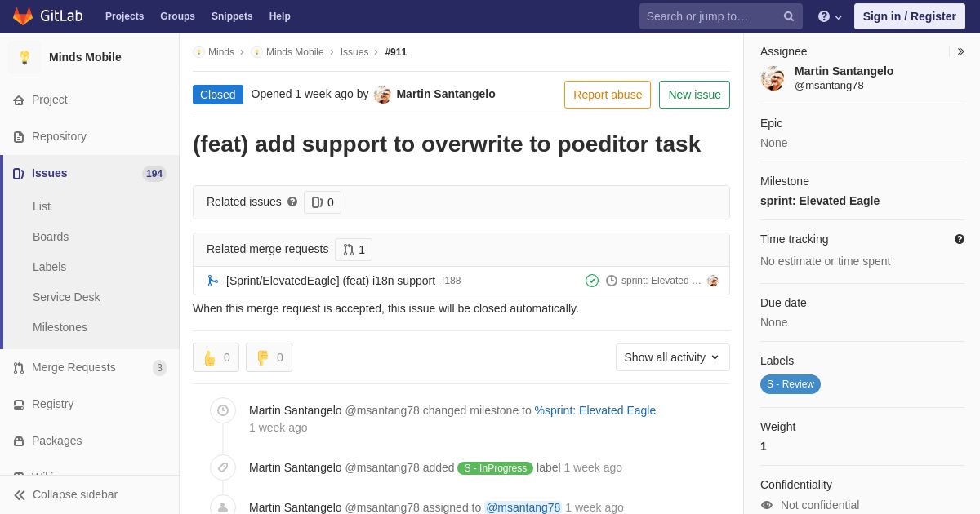The image size is (980, 514).
Task: Open the Help question-mark menu
Action: coord(830,16)
